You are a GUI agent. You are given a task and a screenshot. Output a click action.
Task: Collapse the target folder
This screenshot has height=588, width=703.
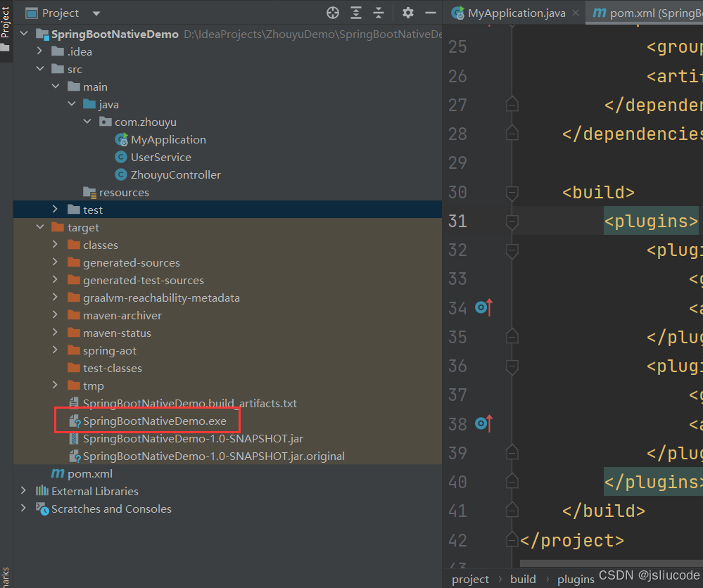(40, 227)
